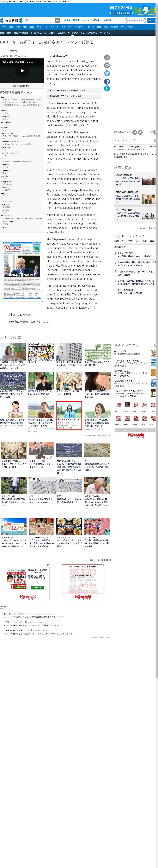This screenshot has width=158, height=868.
Task: Select 経済 in the main navigation
Action: [25, 27]
